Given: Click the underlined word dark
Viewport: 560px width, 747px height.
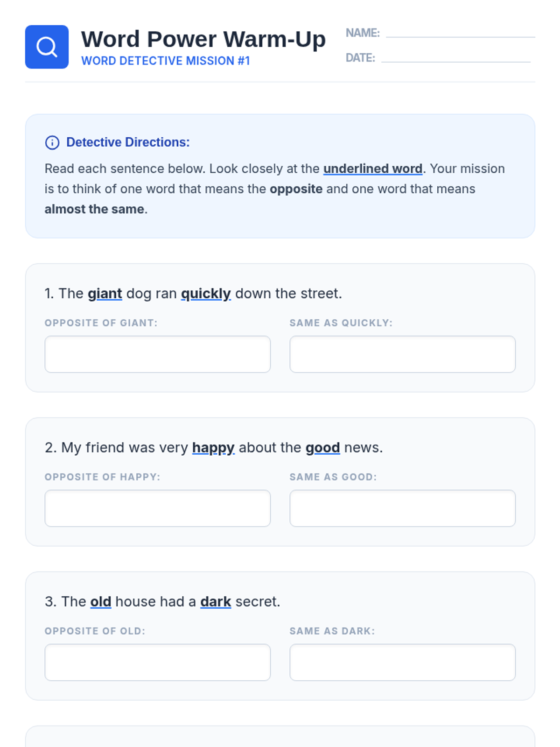Looking at the screenshot, I should pos(216,602).
